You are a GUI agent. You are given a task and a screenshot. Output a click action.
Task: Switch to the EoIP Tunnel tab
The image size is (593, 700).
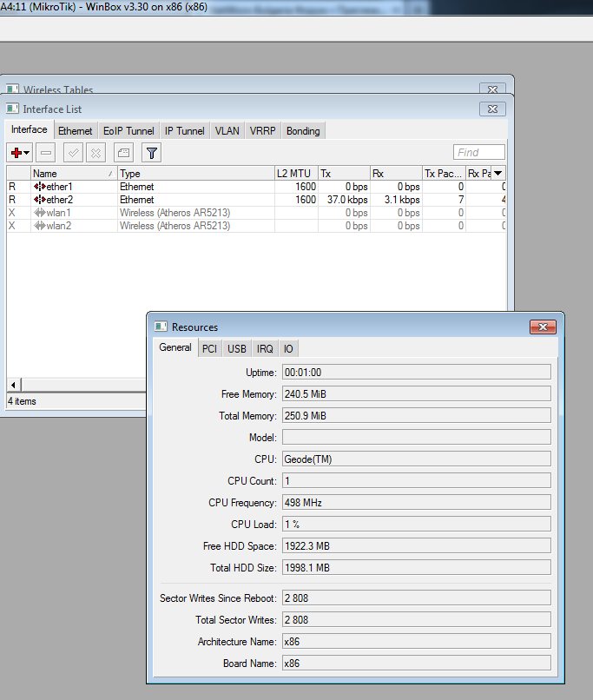[128, 131]
